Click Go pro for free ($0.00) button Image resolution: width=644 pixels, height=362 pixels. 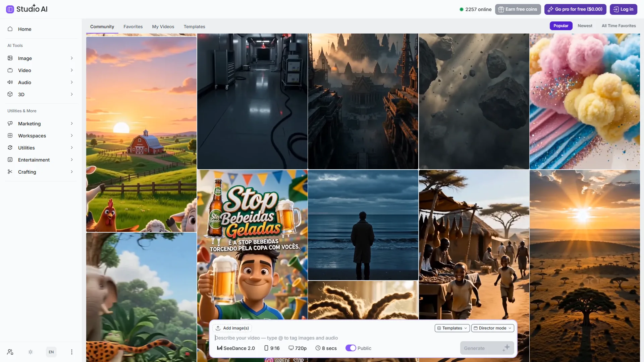tap(575, 9)
